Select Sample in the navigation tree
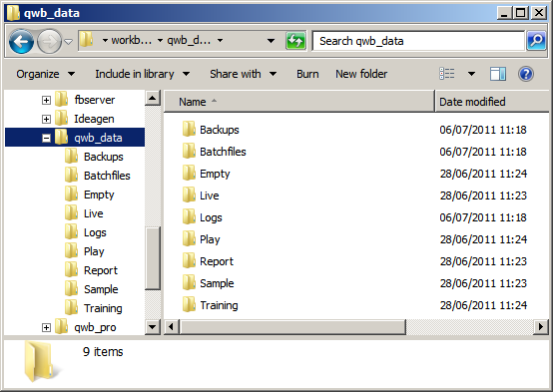The width and height of the screenshot is (553, 392). pos(101,289)
